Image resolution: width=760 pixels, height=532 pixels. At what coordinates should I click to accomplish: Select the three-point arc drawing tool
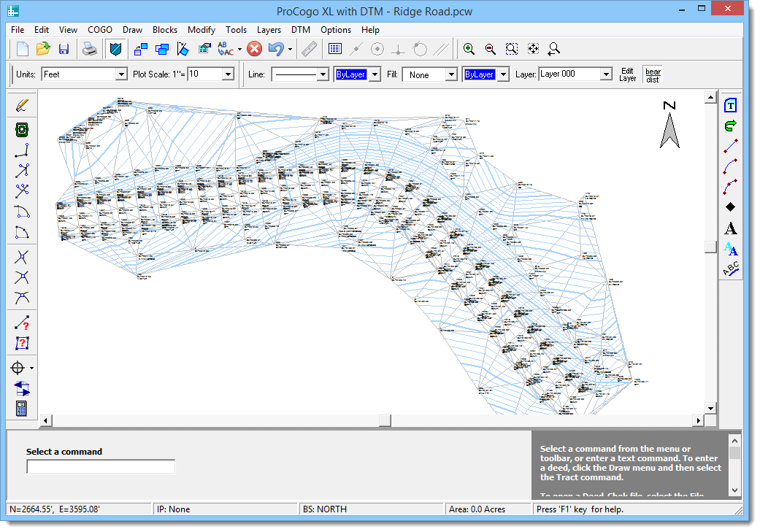click(x=731, y=187)
